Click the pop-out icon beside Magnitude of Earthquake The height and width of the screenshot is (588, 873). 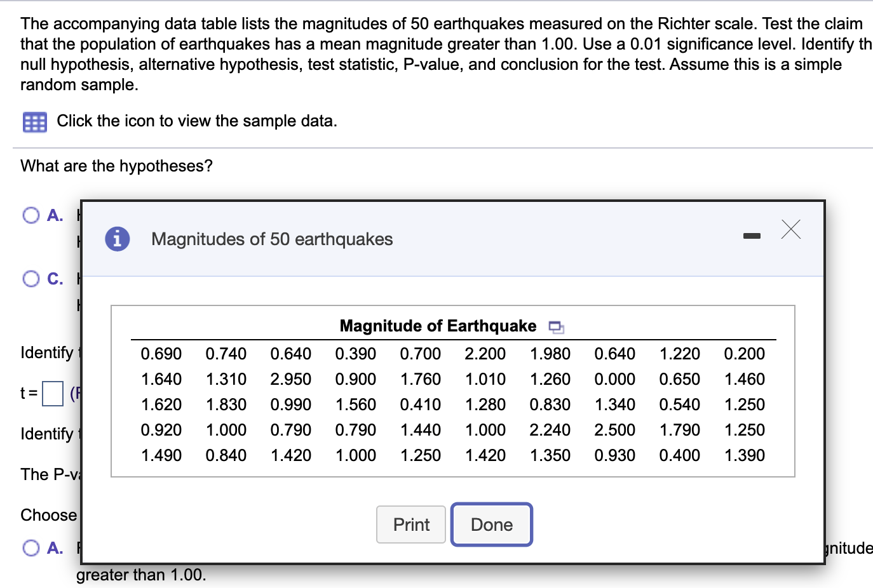pyautogui.click(x=555, y=326)
